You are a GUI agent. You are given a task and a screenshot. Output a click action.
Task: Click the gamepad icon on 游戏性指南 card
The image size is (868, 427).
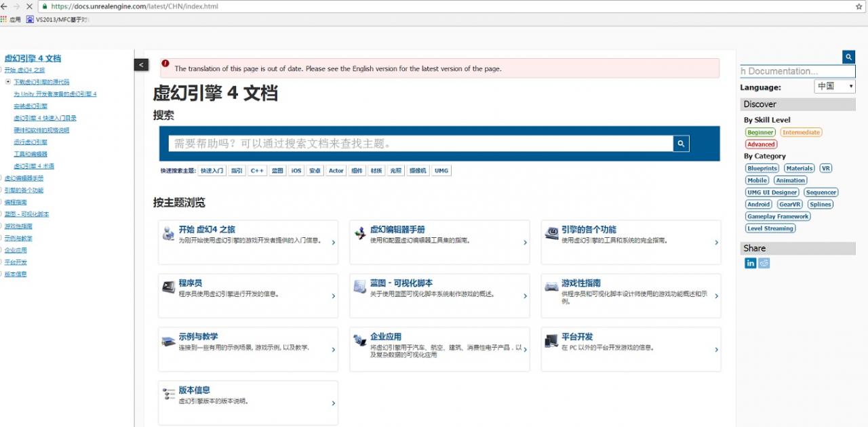tap(552, 287)
